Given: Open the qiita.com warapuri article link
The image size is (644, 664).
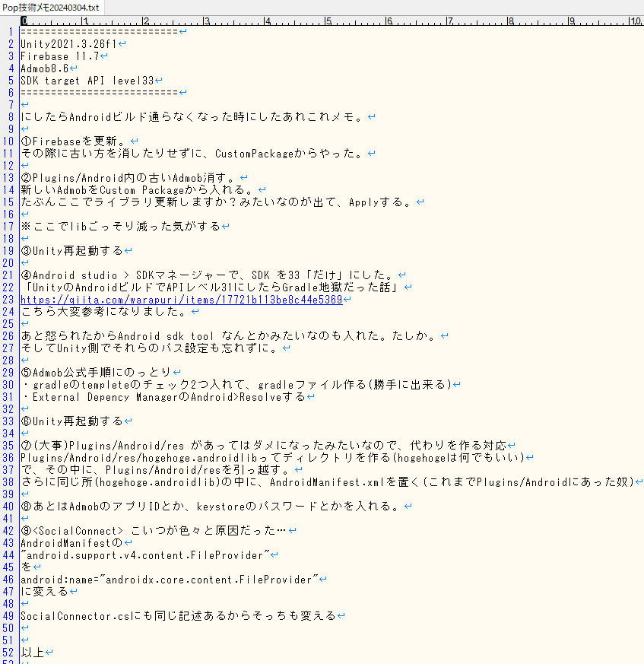Looking at the screenshot, I should click(181, 300).
